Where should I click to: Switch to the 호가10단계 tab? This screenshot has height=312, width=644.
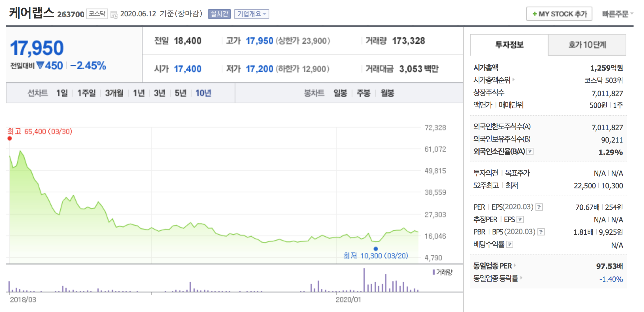point(587,45)
